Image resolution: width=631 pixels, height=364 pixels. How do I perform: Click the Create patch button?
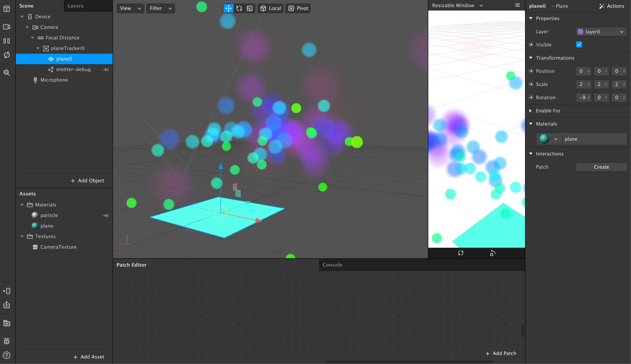point(601,167)
